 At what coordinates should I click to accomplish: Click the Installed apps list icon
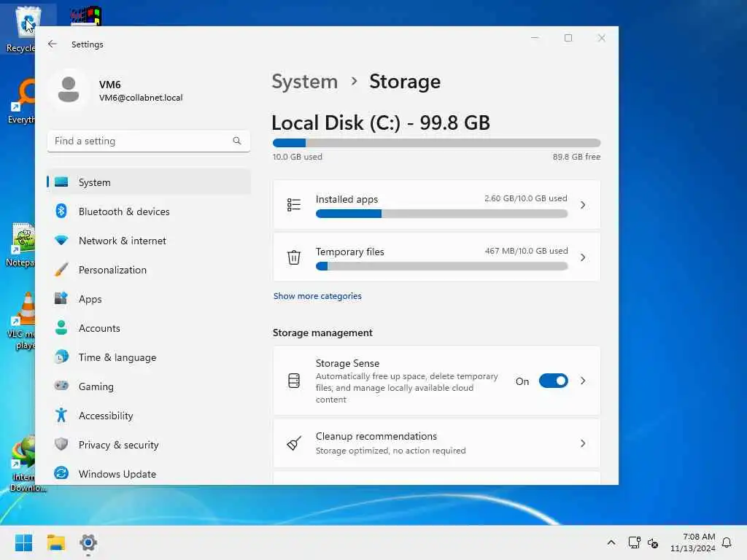pos(294,205)
